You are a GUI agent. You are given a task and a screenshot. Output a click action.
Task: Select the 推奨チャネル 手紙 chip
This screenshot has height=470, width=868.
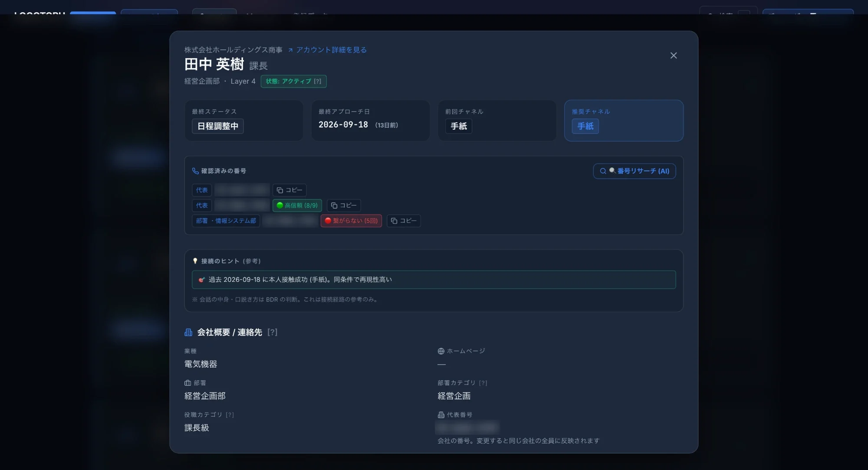[585, 126]
